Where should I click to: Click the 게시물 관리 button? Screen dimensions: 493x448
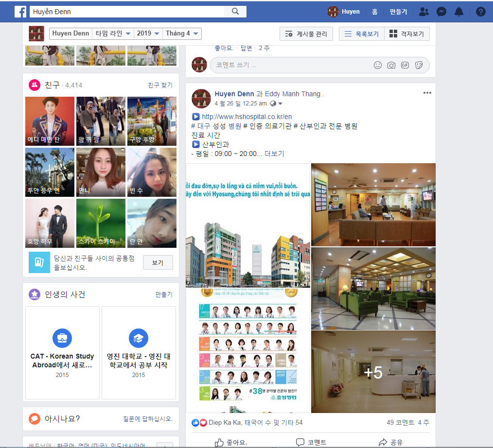(x=306, y=34)
